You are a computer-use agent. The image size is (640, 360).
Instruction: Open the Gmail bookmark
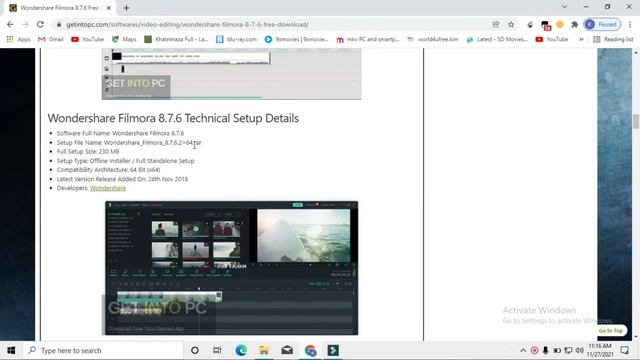51,39
